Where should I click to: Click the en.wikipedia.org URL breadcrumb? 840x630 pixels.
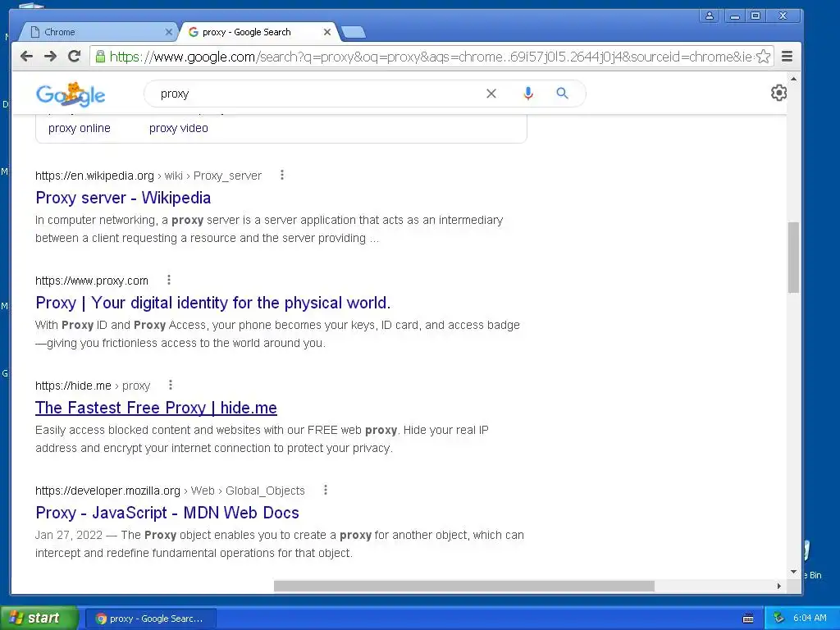(148, 176)
